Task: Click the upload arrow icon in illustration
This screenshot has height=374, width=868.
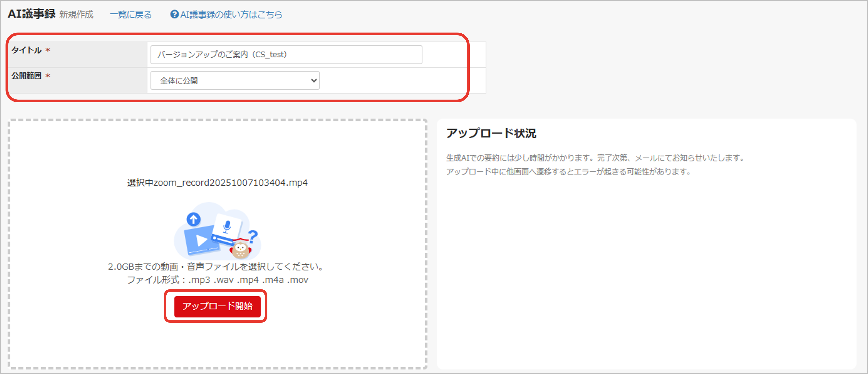Action: click(x=193, y=220)
